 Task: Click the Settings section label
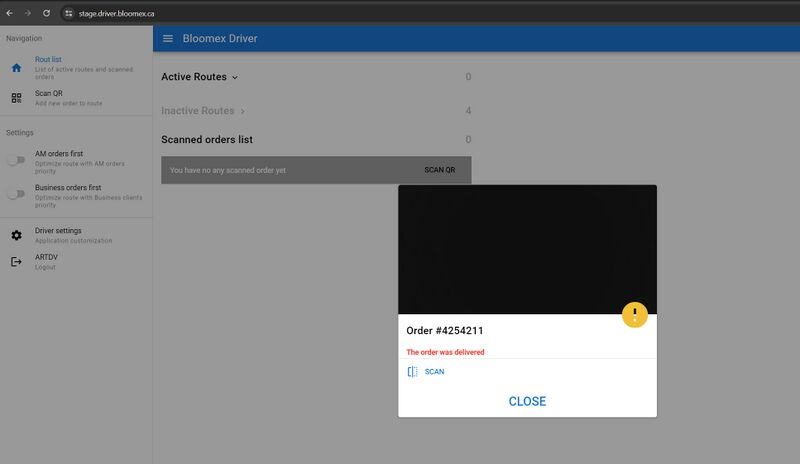20,133
